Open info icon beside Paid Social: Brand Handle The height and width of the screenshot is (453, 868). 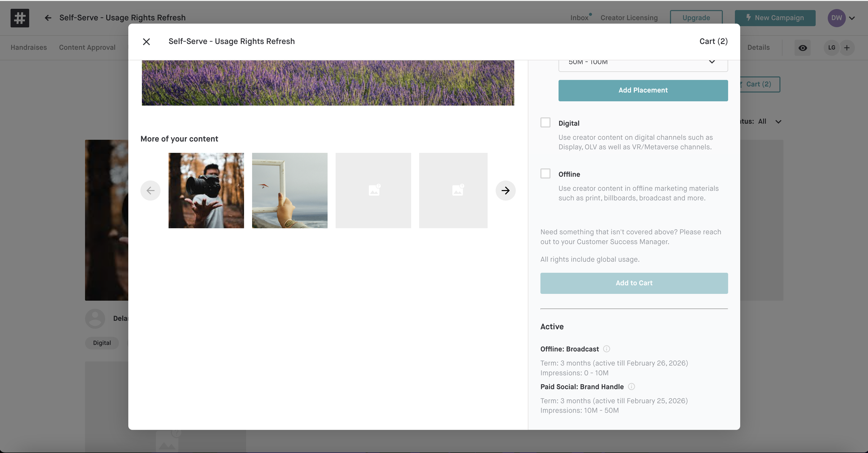(x=632, y=387)
